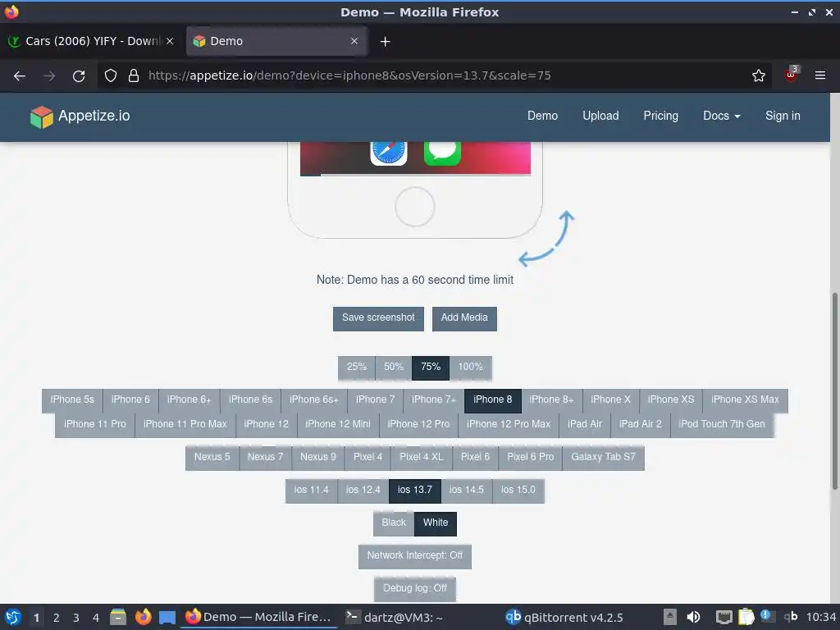This screenshot has width=840, height=630.
Task: Set scale to 50%
Action: point(393,367)
